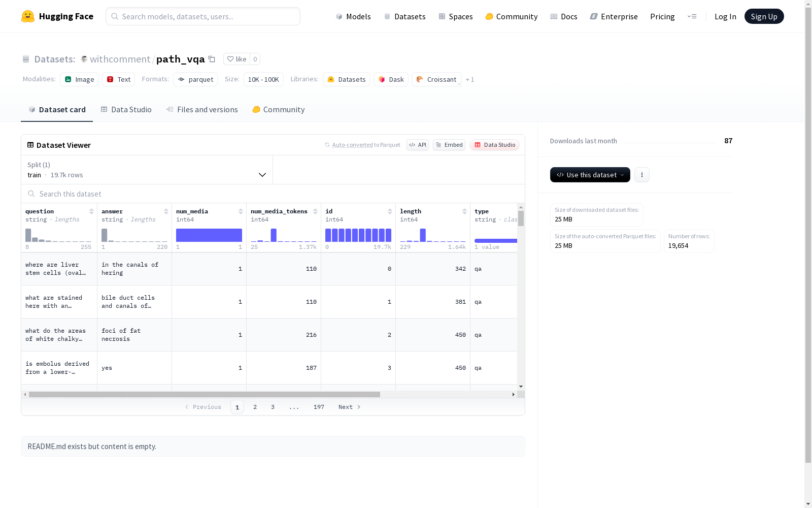812x508 pixels.
Task: Click the Croissant library tag
Action: coord(437,79)
